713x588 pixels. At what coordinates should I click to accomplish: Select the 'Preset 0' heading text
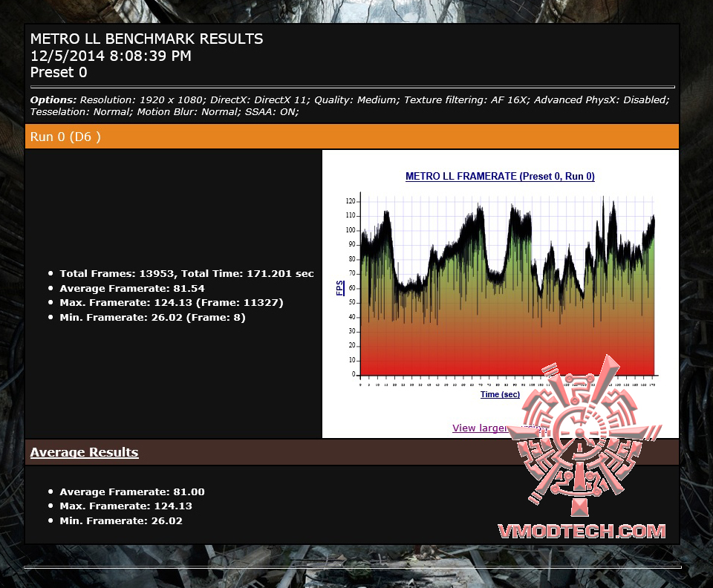[59, 72]
